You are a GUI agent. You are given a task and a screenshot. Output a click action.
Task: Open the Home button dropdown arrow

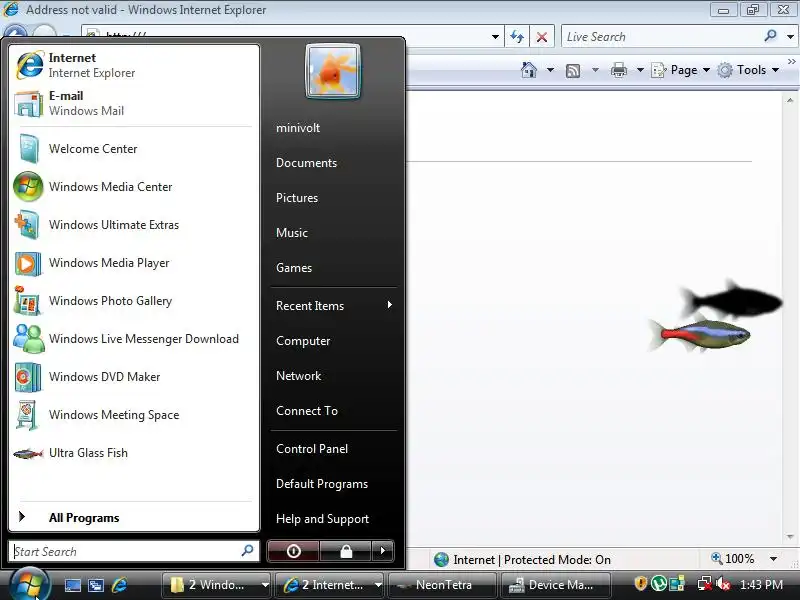click(550, 70)
